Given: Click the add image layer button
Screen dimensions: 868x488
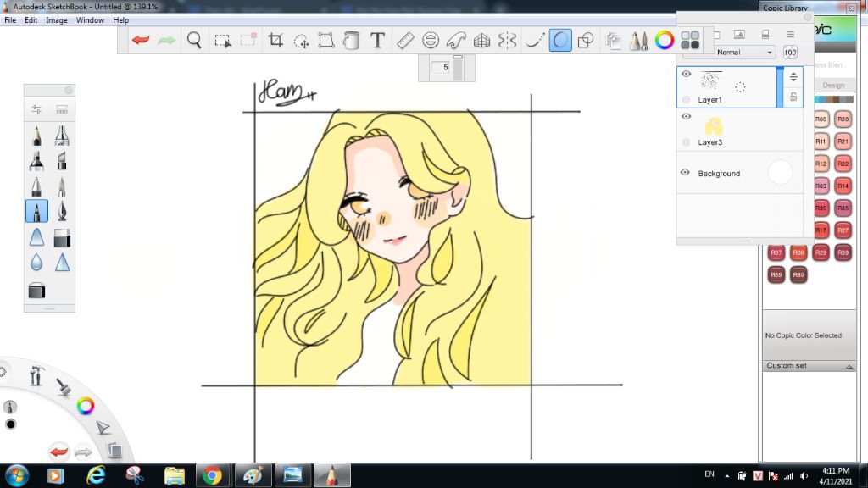Looking at the screenshot, I should pos(739,34).
